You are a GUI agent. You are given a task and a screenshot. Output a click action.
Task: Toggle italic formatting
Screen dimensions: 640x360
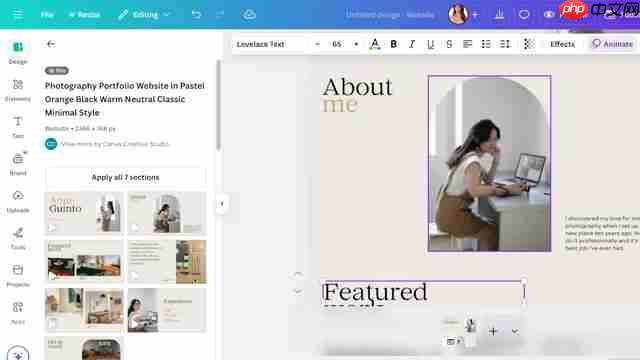click(x=412, y=44)
